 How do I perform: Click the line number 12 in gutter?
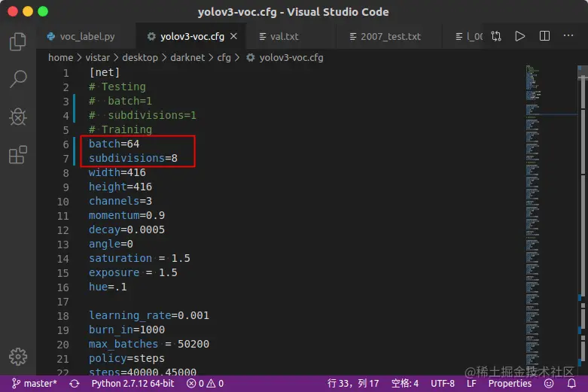point(63,230)
